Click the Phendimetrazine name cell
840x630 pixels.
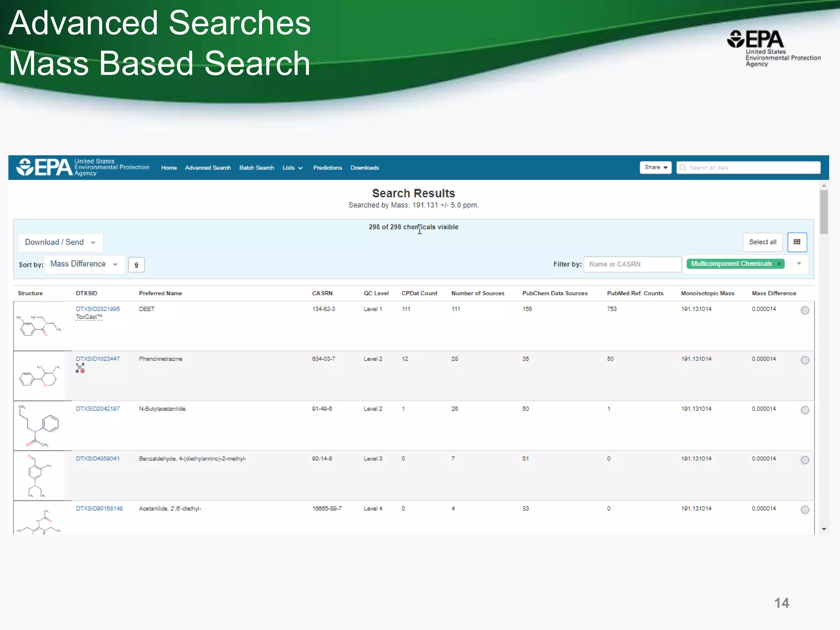click(160, 359)
